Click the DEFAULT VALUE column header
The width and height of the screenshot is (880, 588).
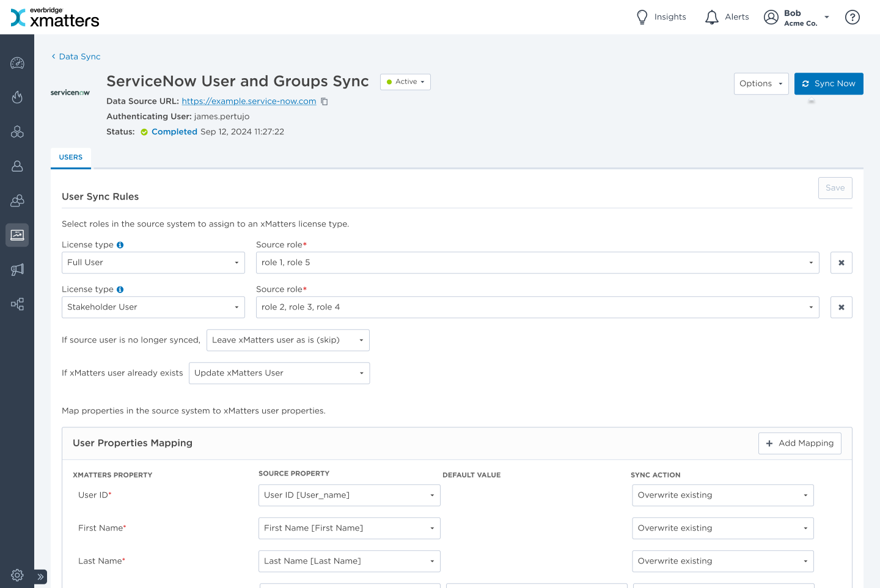pos(472,475)
